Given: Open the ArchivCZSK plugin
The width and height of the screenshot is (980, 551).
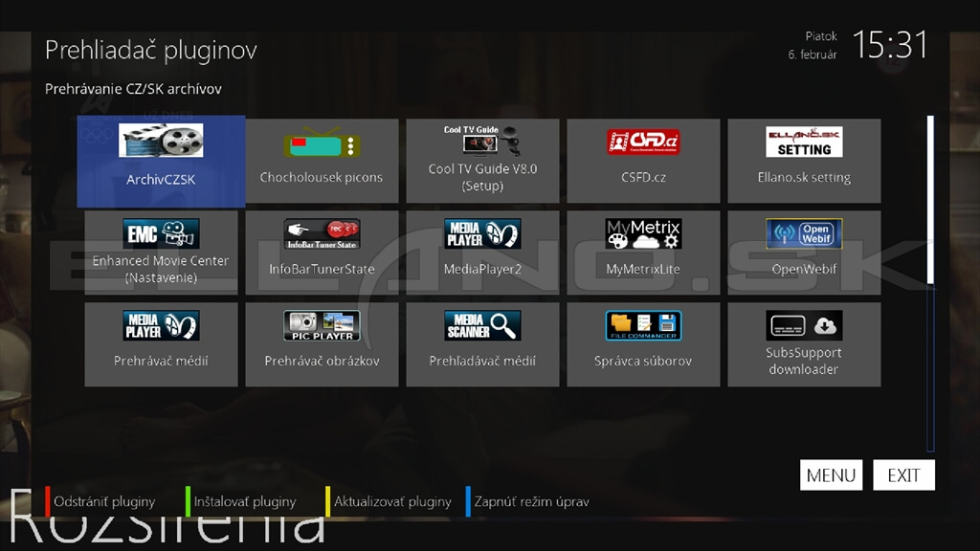Looking at the screenshot, I should [x=161, y=161].
